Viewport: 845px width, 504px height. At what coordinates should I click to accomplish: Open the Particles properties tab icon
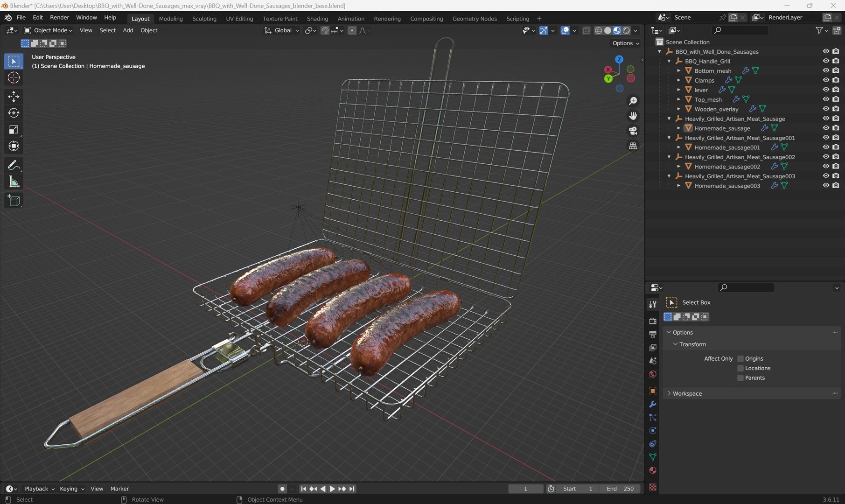coord(653,417)
